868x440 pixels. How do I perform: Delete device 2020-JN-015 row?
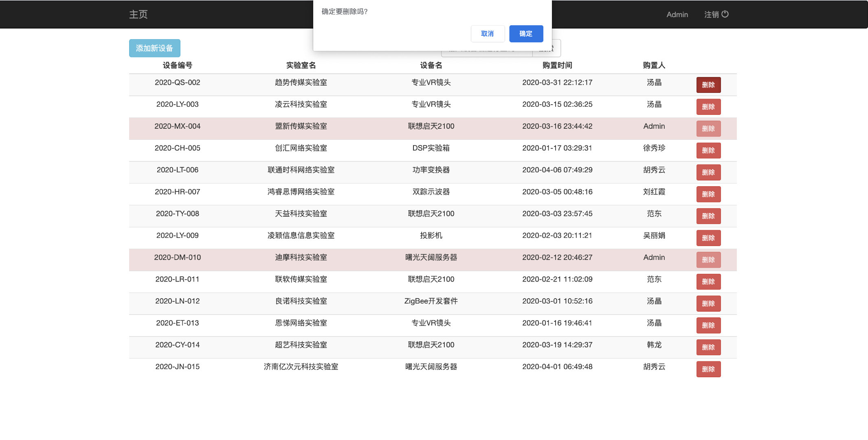click(x=708, y=369)
